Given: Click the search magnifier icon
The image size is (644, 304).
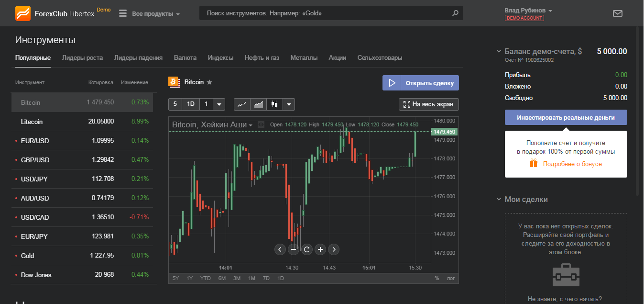Looking at the screenshot, I should click(x=455, y=13).
